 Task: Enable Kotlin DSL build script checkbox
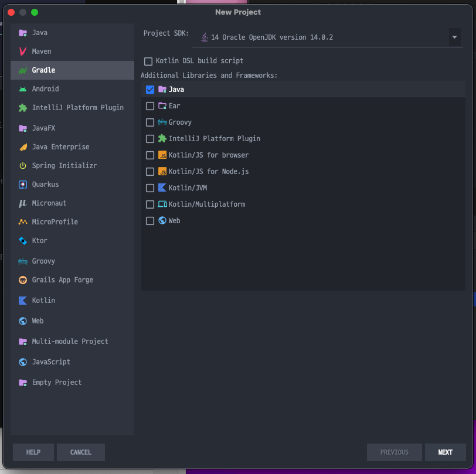[148, 62]
